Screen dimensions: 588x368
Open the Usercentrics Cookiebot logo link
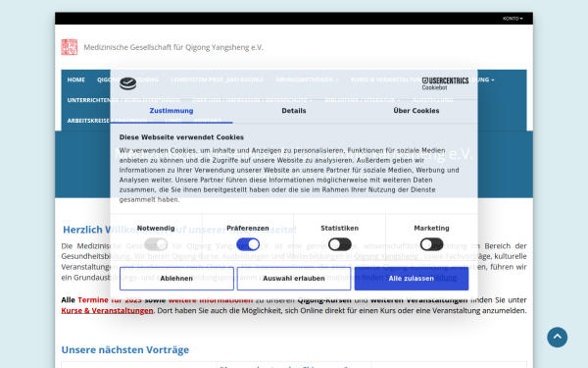(445, 83)
